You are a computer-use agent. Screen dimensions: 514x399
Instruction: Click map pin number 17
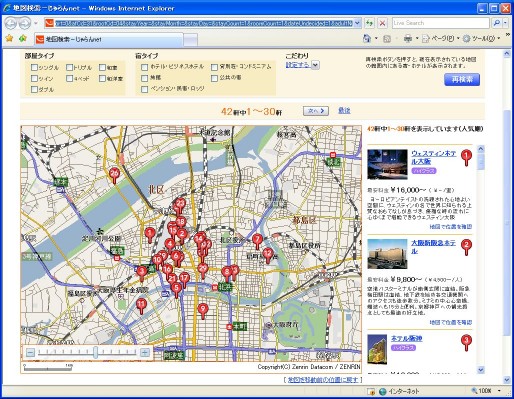click(x=184, y=279)
